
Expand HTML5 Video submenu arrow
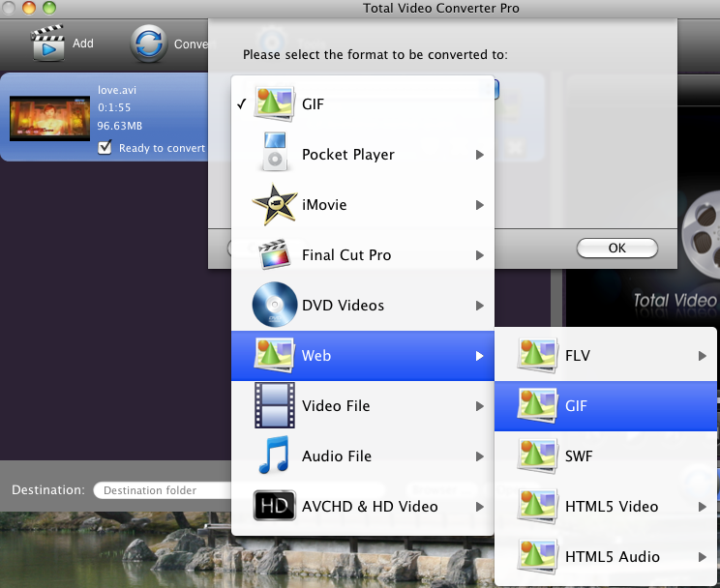[x=702, y=507]
